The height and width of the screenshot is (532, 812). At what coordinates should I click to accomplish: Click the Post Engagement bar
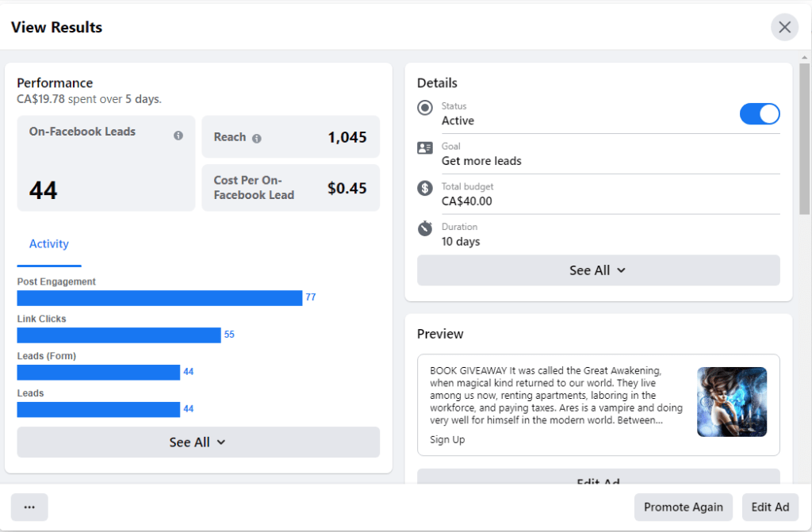click(159, 298)
